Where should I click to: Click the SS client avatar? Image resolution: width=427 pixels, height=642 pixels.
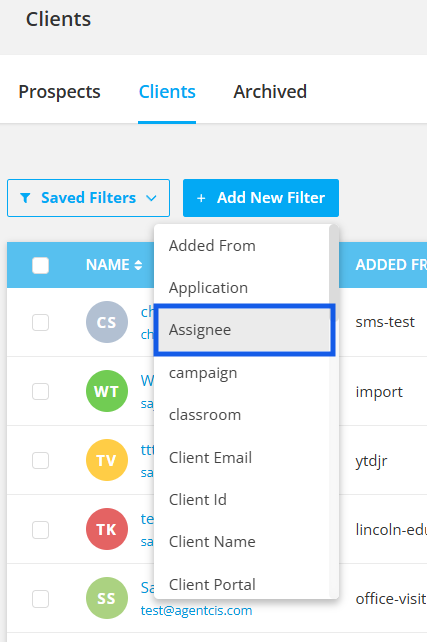coord(107,598)
